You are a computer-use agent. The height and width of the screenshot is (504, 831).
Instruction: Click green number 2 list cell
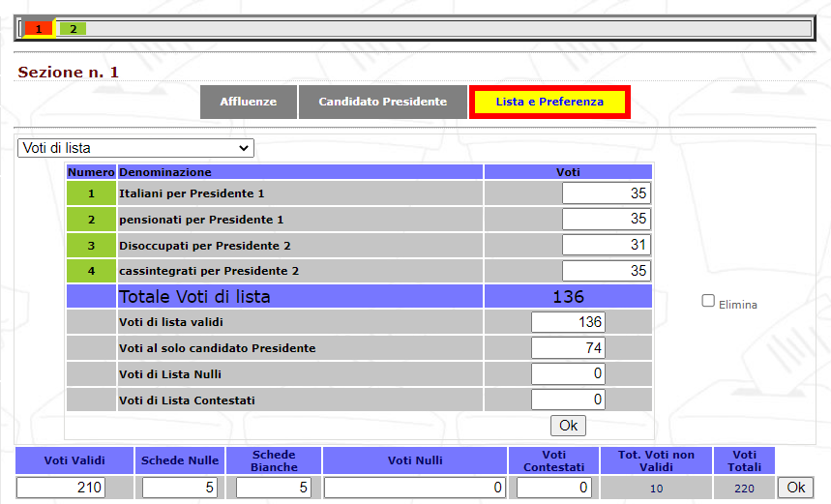click(x=91, y=220)
